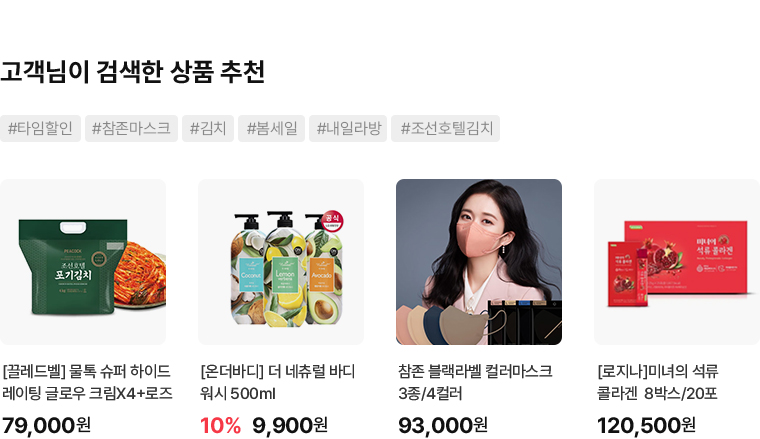The image size is (760, 439).
Task: Open the 참존 블랙라벨 컬러마스크 title link
Action: pyautogui.click(x=475, y=382)
